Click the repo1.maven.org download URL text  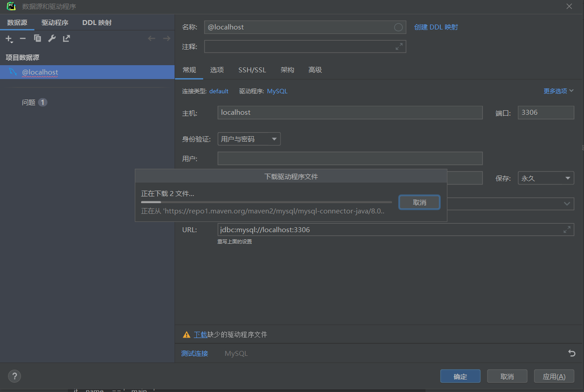tap(263, 211)
